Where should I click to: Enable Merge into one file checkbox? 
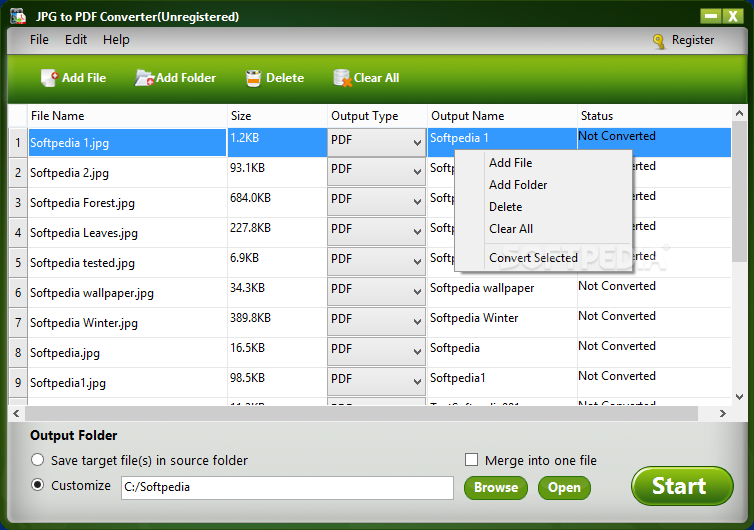coord(471,460)
